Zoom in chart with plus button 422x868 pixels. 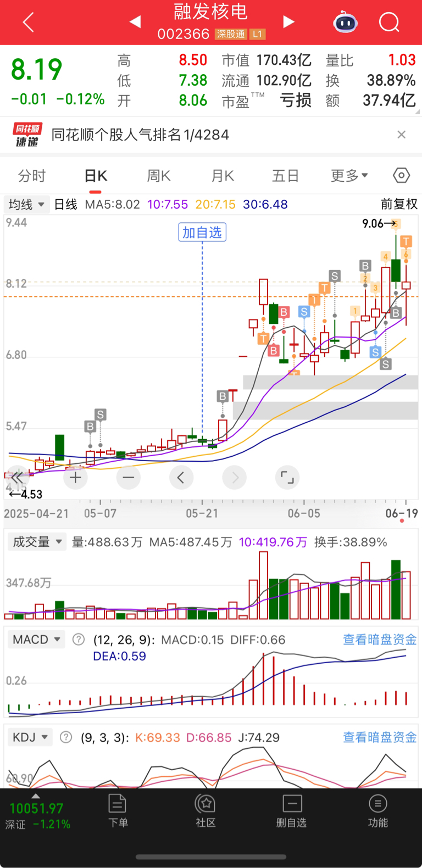(76, 478)
